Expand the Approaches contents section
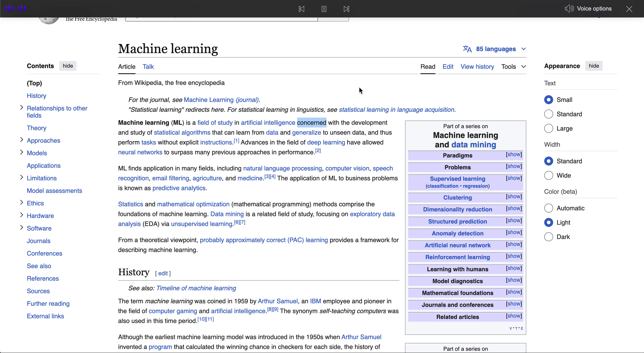Image resolution: width=644 pixels, height=353 pixels. (x=21, y=140)
